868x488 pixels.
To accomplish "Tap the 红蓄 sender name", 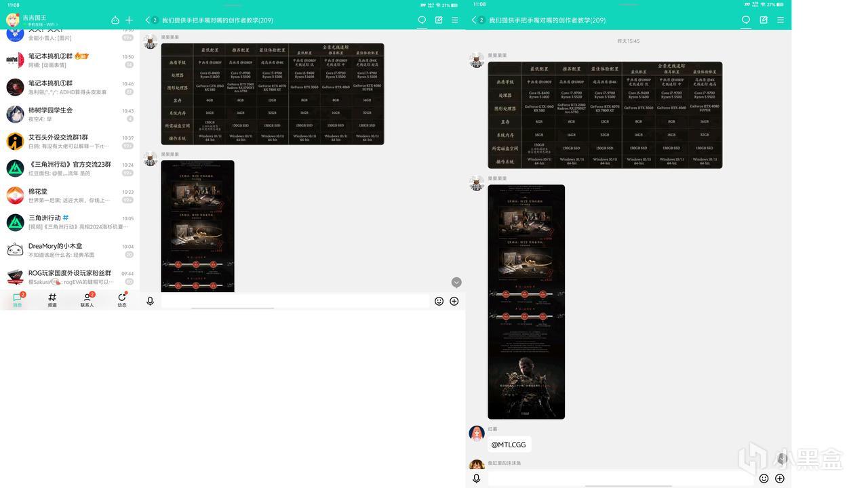I will pyautogui.click(x=493, y=429).
